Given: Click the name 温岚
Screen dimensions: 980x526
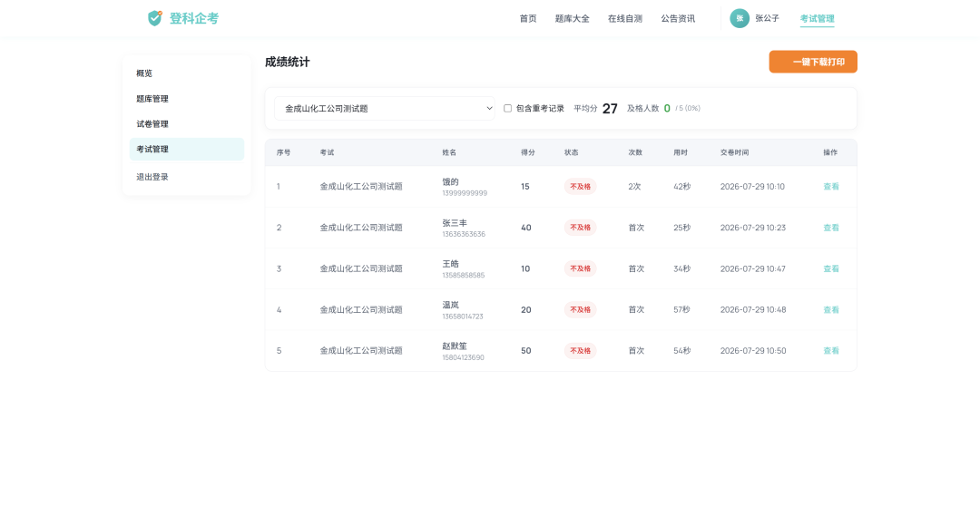Looking at the screenshot, I should (x=451, y=305).
